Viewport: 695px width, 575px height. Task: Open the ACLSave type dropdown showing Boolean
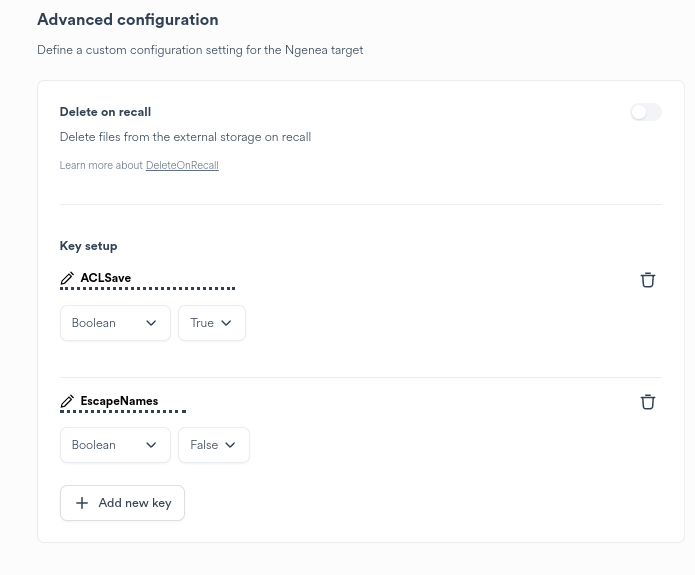pyautogui.click(x=115, y=323)
